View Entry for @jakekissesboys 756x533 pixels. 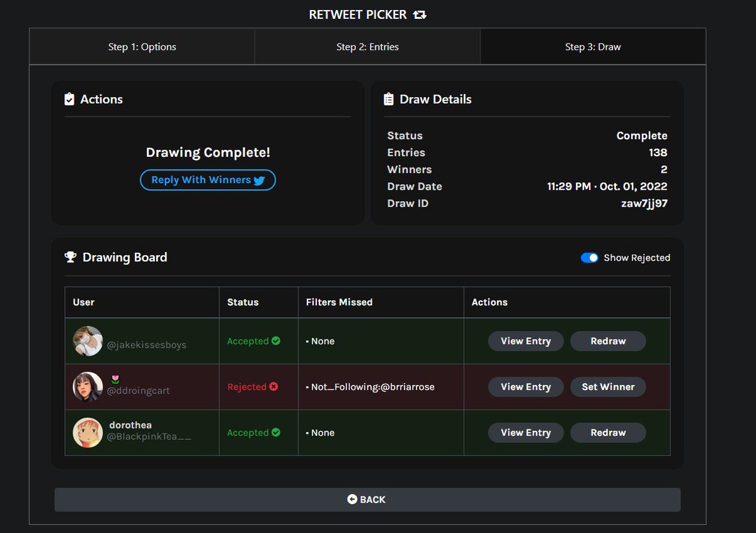pyautogui.click(x=526, y=341)
